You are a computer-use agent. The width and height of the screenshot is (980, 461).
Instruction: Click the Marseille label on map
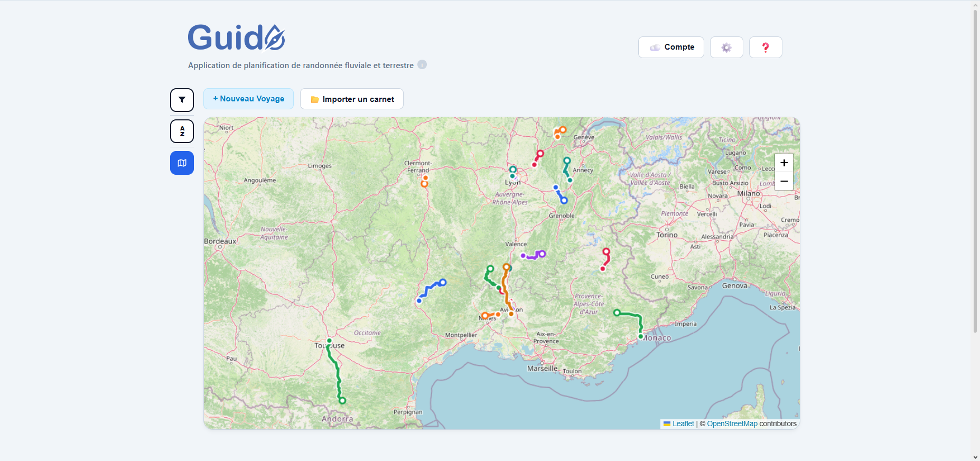pyautogui.click(x=542, y=369)
